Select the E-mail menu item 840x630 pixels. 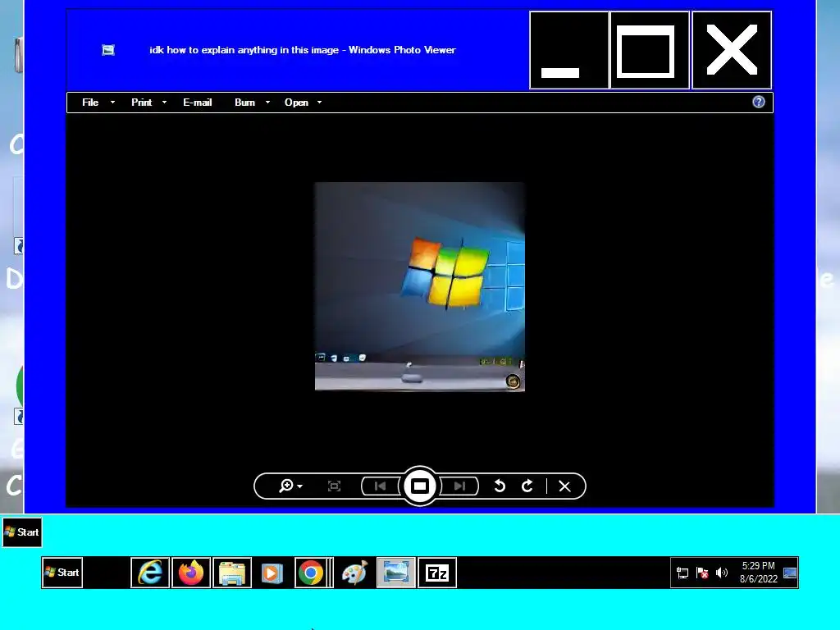pyautogui.click(x=197, y=103)
